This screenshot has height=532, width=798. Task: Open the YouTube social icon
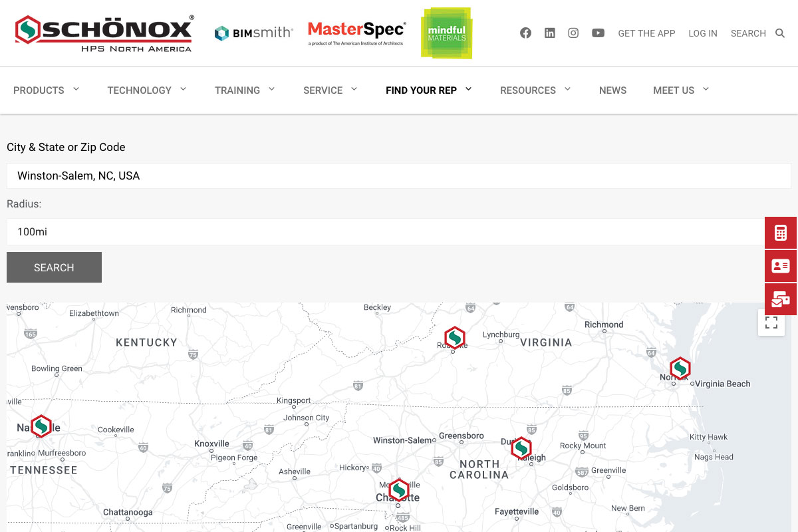pos(598,33)
